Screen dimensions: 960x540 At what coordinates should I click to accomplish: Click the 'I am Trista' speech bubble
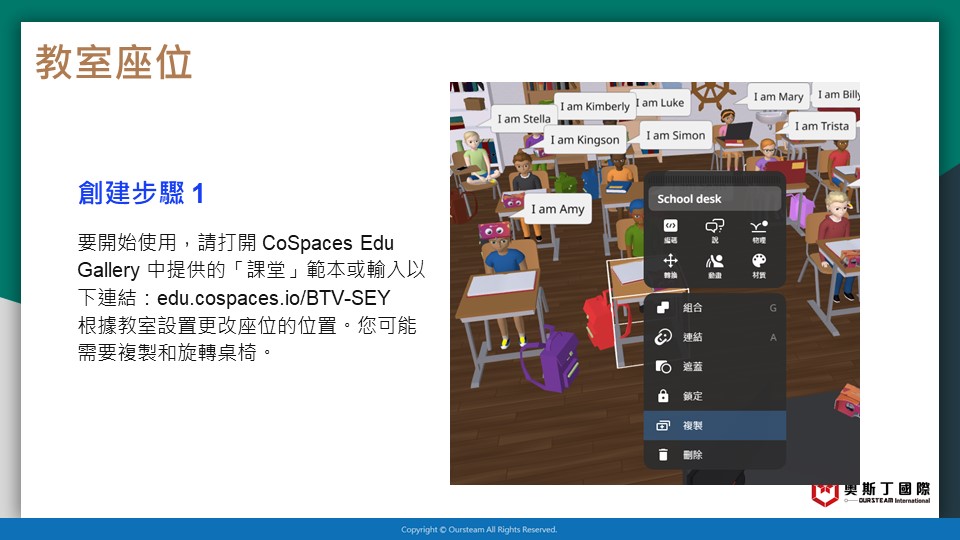click(821, 126)
